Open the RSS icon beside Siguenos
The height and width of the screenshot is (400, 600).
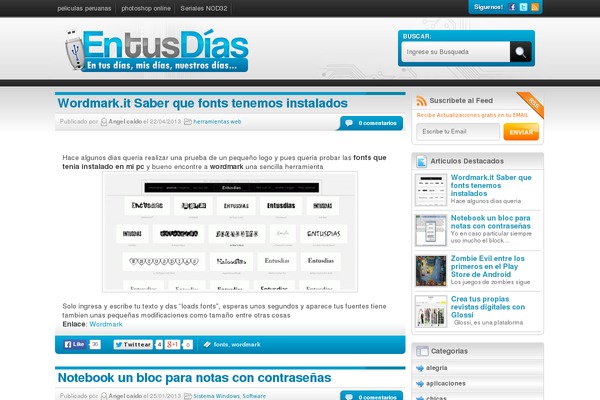[x=535, y=7]
